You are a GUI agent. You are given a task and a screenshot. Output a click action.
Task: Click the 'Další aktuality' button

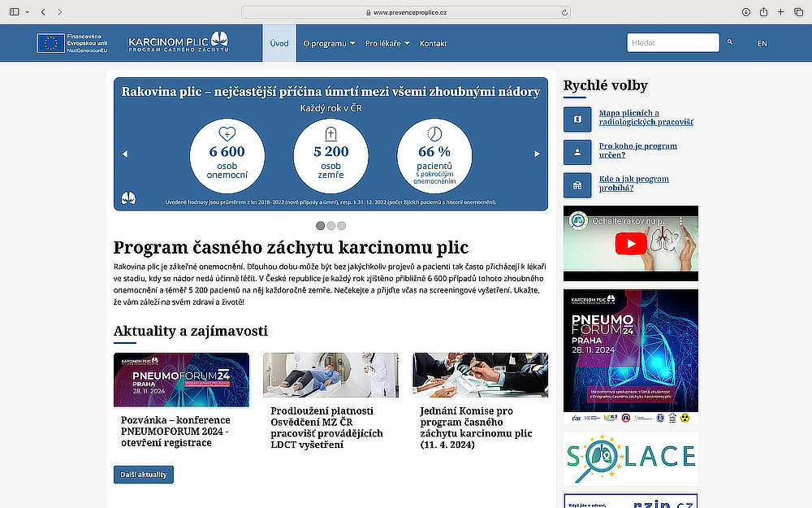143,474
